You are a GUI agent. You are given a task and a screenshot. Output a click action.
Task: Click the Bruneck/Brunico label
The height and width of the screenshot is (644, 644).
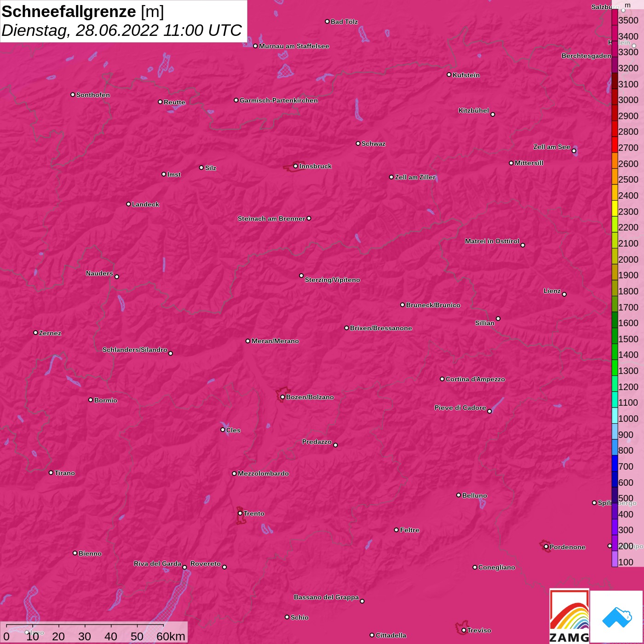[x=433, y=305]
